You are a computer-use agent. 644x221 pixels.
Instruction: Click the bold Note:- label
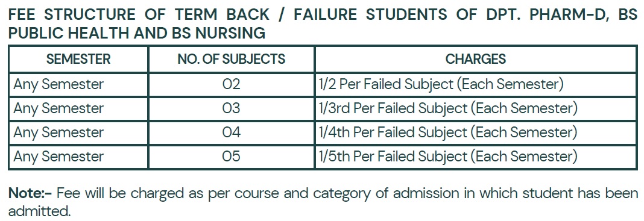[30, 193]
